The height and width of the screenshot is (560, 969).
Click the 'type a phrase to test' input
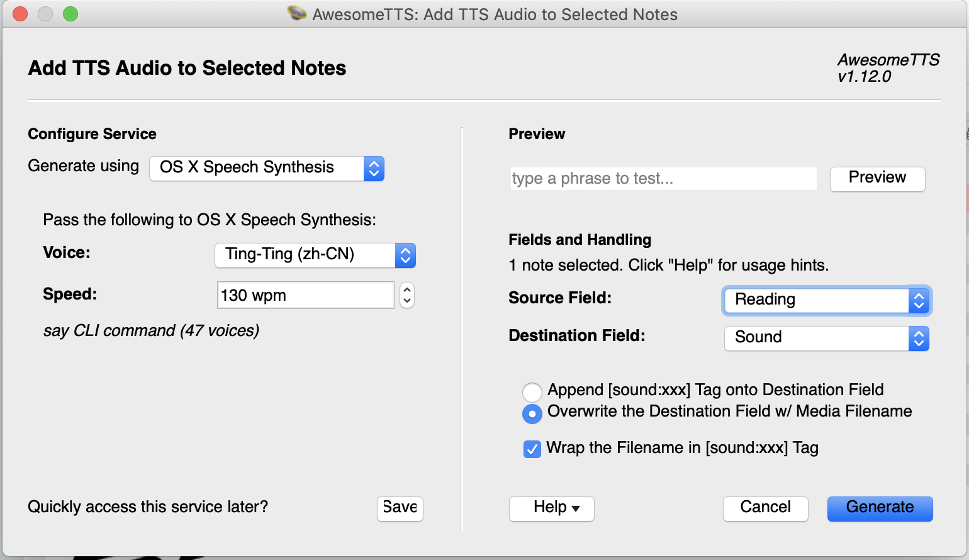(663, 179)
